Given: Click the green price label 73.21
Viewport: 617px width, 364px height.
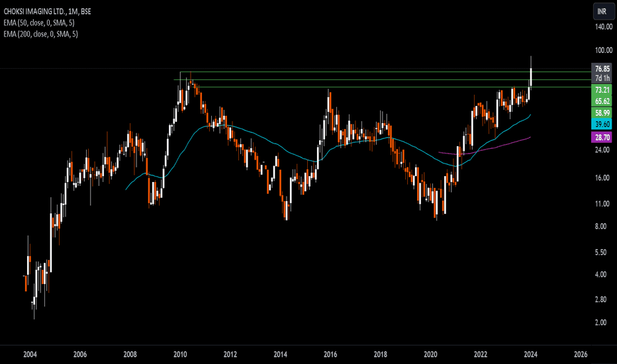Looking at the screenshot, I should point(602,90).
